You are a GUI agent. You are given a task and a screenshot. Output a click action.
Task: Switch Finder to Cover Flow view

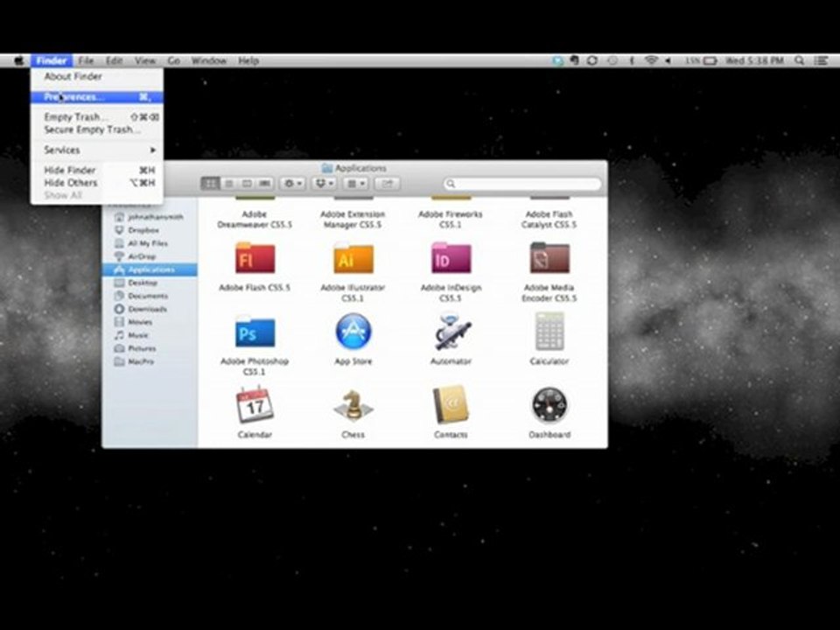(264, 184)
